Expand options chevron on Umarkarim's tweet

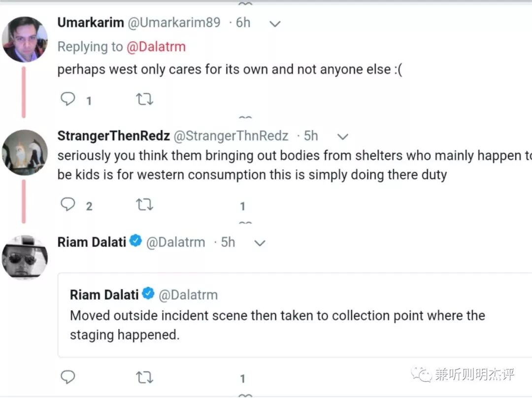[x=275, y=23]
